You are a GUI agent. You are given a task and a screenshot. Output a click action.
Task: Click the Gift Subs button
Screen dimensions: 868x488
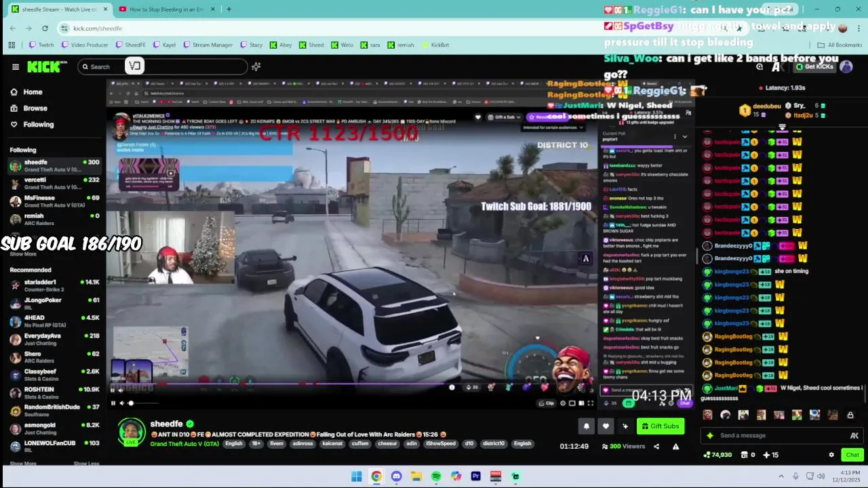click(660, 426)
